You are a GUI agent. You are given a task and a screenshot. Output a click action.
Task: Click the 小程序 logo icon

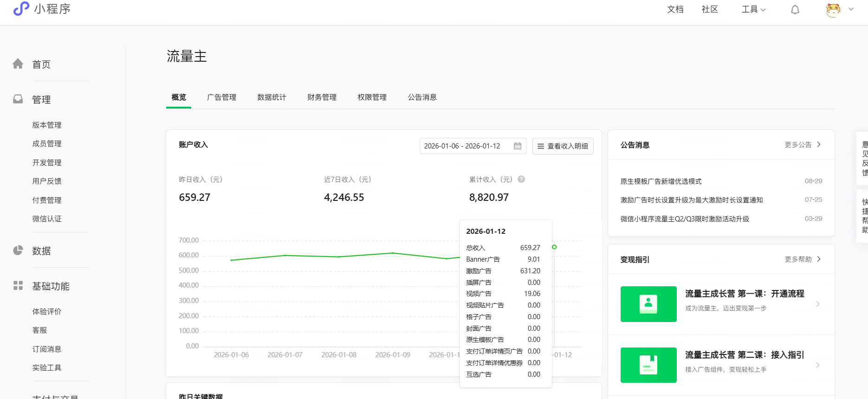(21, 8)
